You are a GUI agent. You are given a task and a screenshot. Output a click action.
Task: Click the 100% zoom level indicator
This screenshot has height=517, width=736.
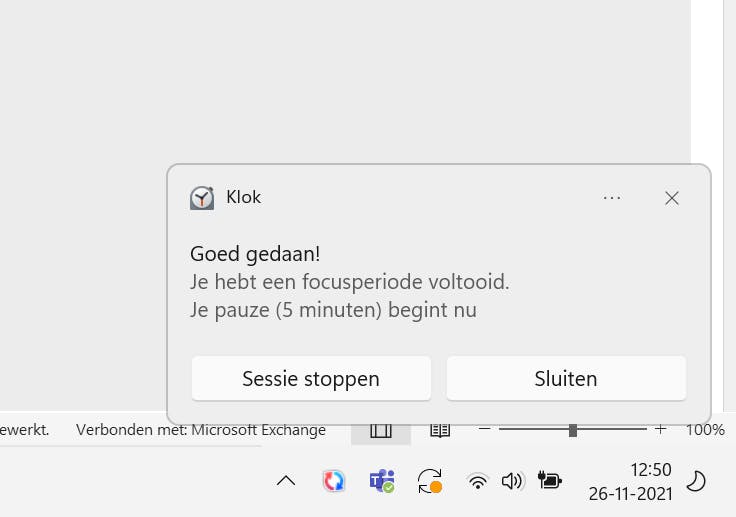(x=705, y=430)
